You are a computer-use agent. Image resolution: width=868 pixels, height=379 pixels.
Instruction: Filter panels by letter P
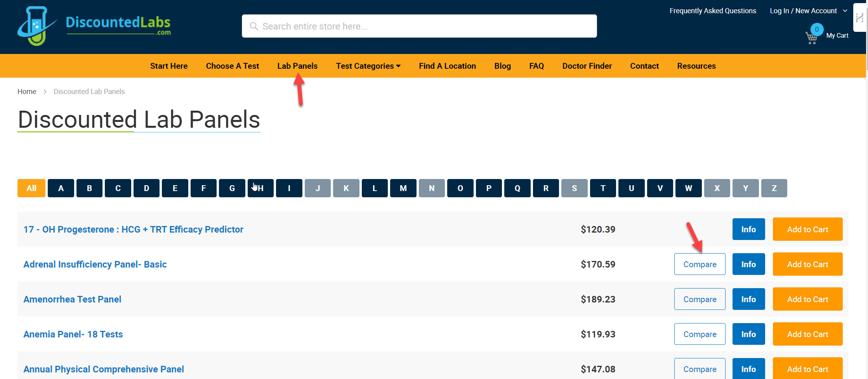489,188
